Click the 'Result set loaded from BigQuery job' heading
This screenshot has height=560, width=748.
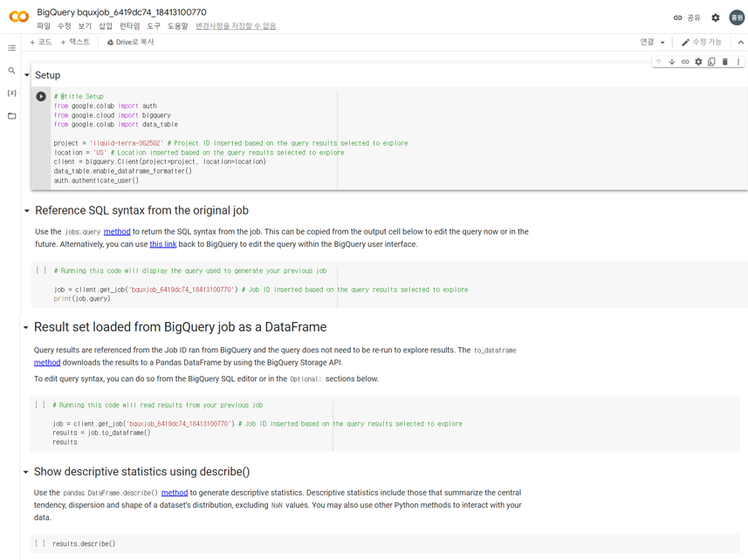[x=181, y=327]
